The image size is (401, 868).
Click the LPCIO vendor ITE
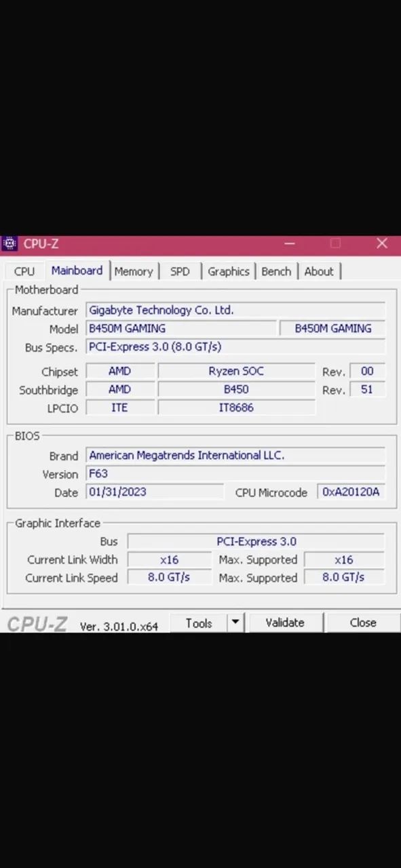119,408
